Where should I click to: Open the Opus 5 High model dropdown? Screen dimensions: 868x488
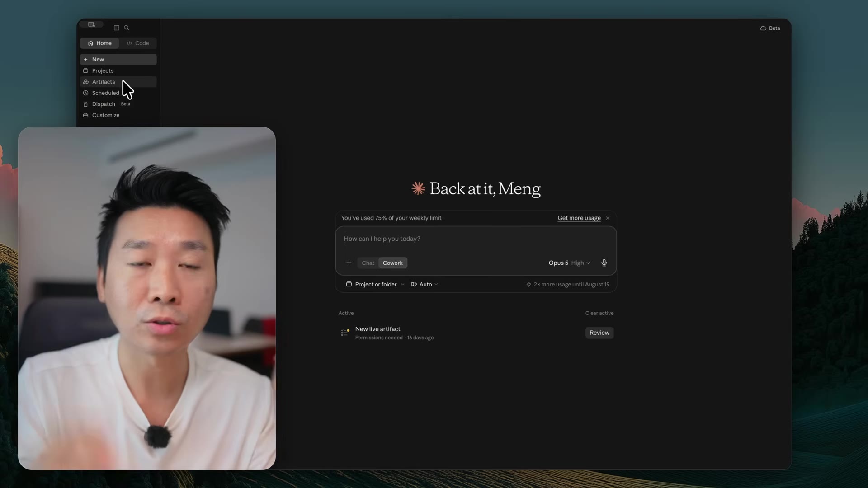point(569,263)
